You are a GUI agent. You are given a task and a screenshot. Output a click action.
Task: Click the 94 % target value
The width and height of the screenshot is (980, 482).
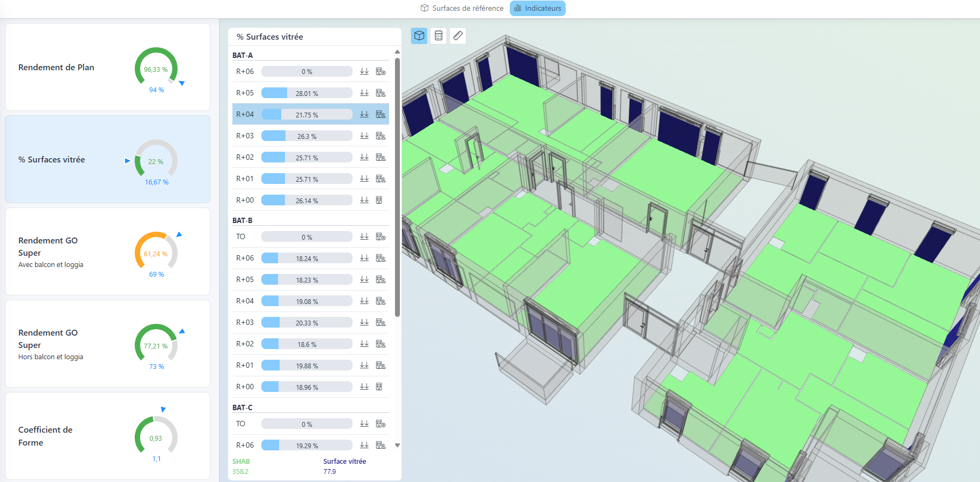coord(157,90)
